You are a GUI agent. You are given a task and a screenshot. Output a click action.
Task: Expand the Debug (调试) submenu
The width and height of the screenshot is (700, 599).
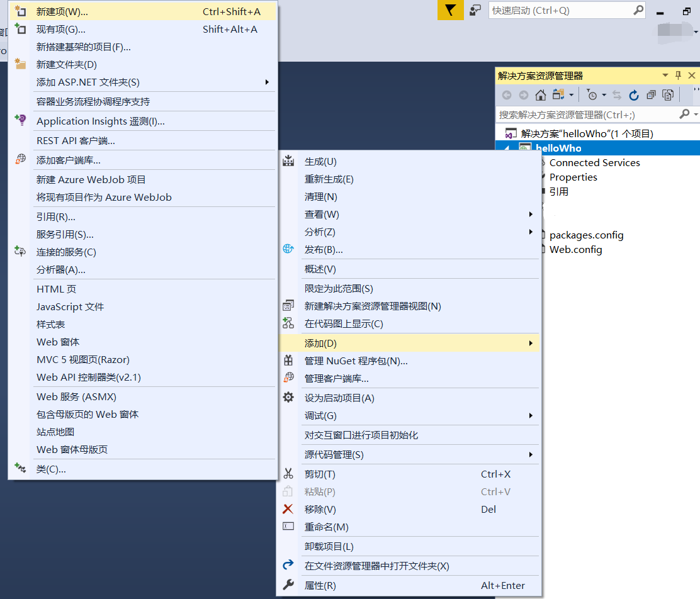click(x=531, y=415)
